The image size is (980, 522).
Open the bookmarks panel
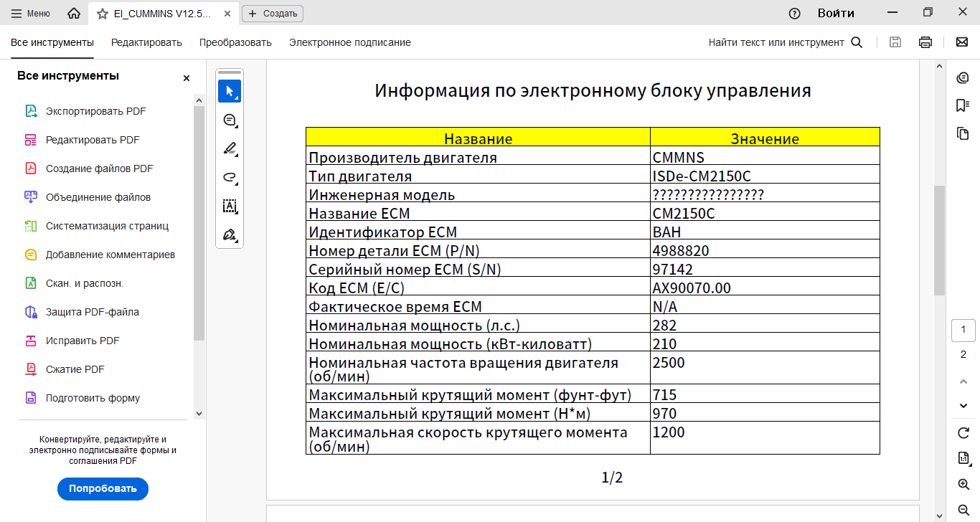coord(963,105)
